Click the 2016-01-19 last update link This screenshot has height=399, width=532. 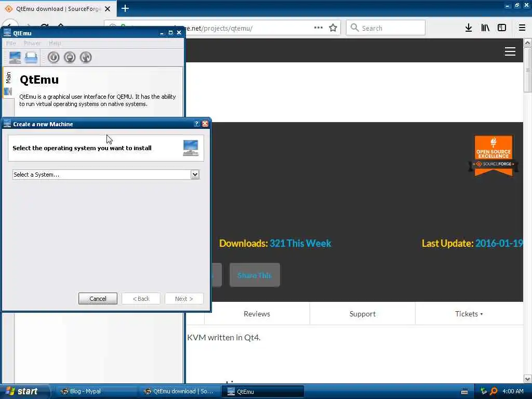click(499, 243)
